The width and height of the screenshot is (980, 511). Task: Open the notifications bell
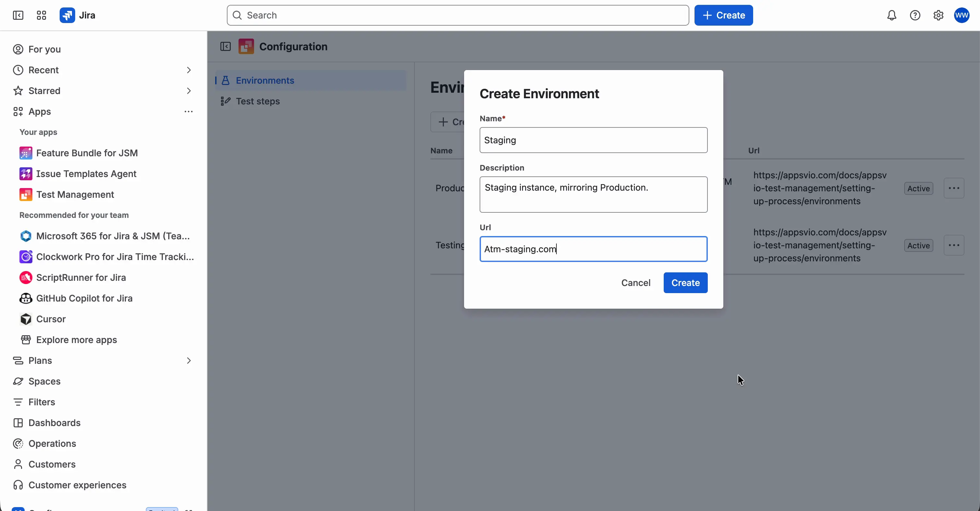(x=892, y=15)
